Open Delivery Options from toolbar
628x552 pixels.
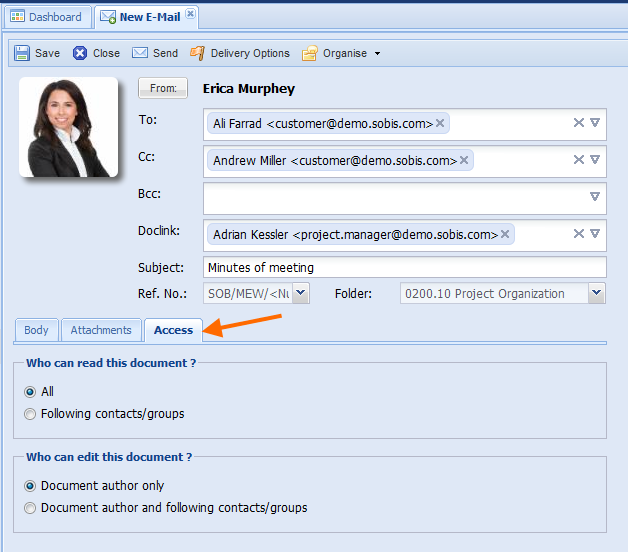(x=240, y=53)
